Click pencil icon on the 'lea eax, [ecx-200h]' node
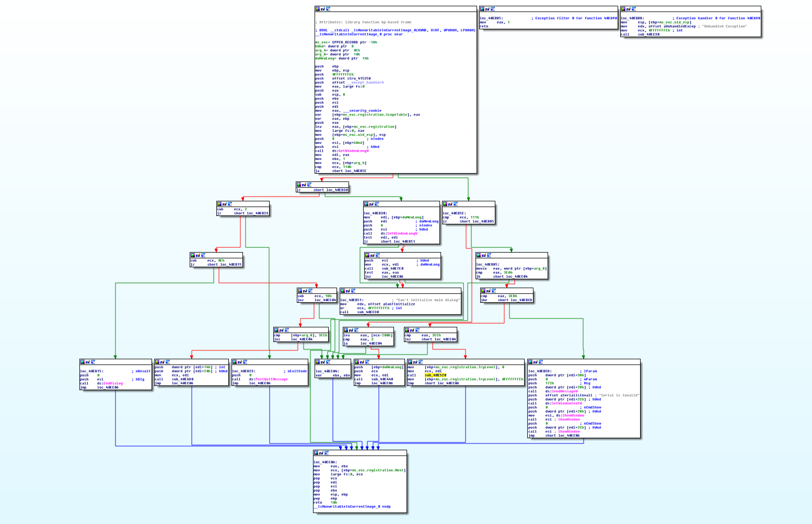 (x=351, y=330)
